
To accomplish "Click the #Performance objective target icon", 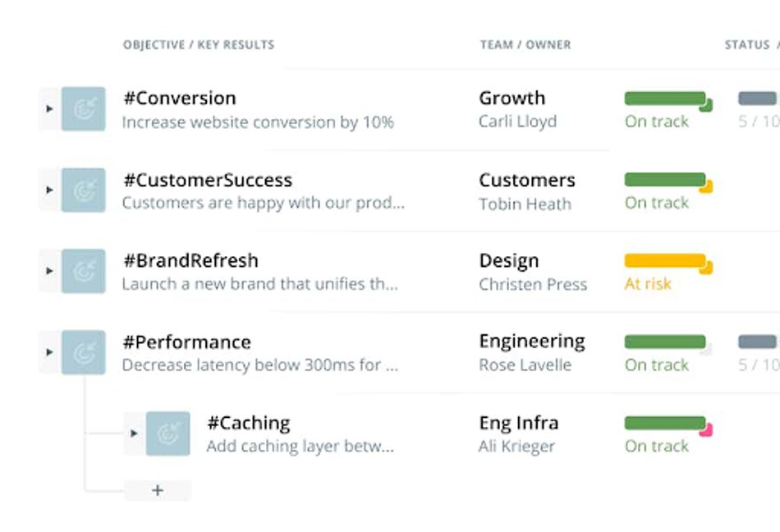I will click(84, 352).
